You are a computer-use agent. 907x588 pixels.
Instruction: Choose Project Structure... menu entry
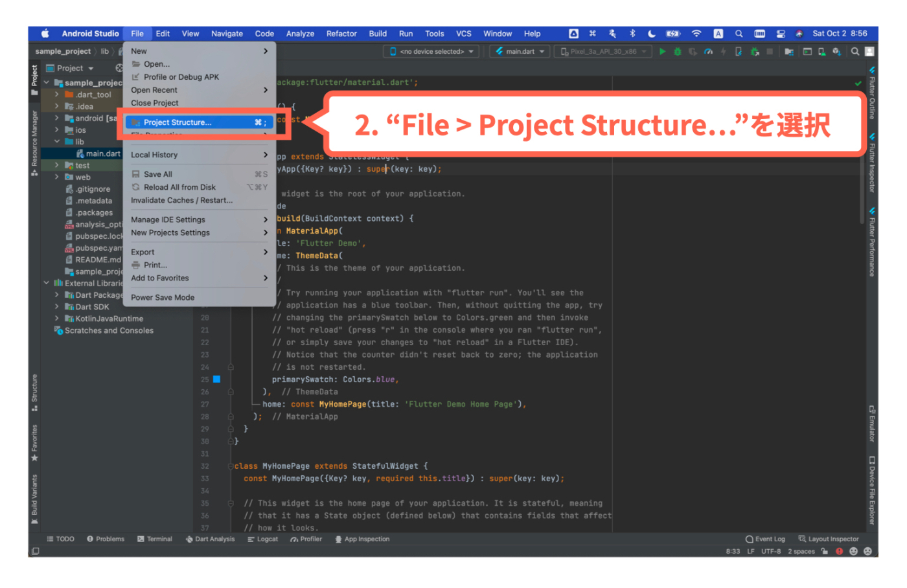tap(200, 122)
